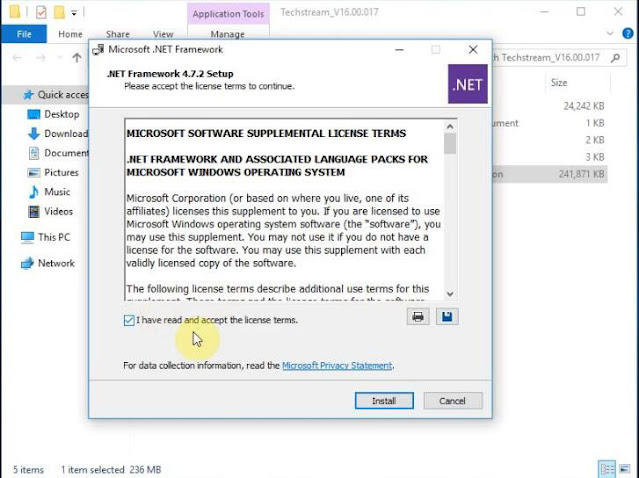Click the license scrollbar thumb
639x478 pixels.
450,143
